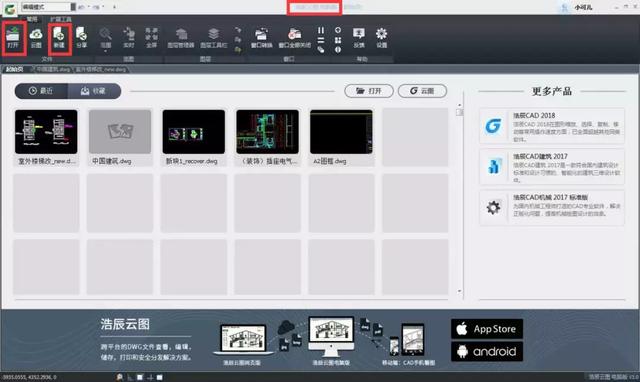Click the 分享 share ribbon icon

point(82,38)
